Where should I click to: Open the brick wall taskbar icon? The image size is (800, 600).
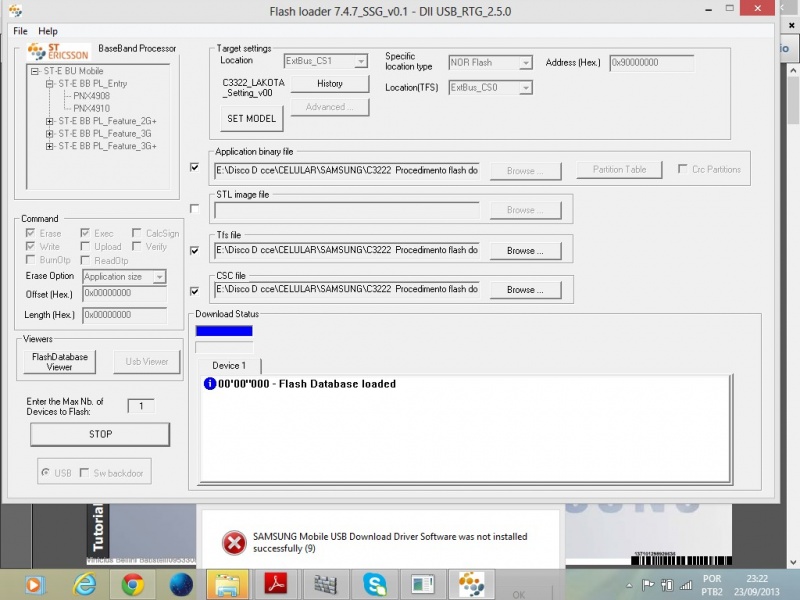tap(325, 585)
